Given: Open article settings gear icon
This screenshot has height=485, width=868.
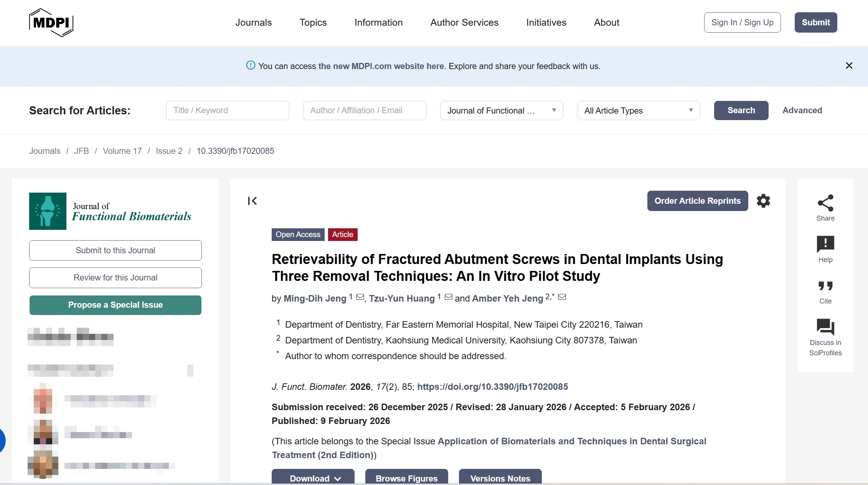Looking at the screenshot, I should point(763,201).
